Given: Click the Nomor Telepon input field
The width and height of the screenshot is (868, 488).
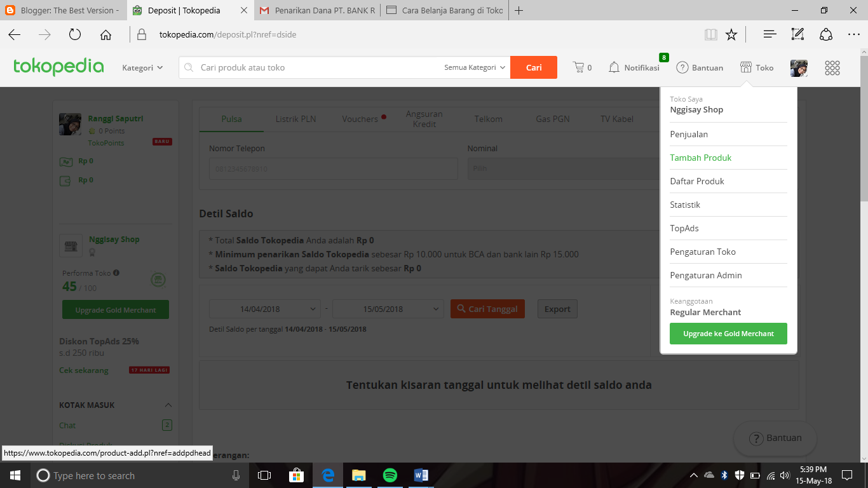Looking at the screenshot, I should pyautogui.click(x=333, y=168).
